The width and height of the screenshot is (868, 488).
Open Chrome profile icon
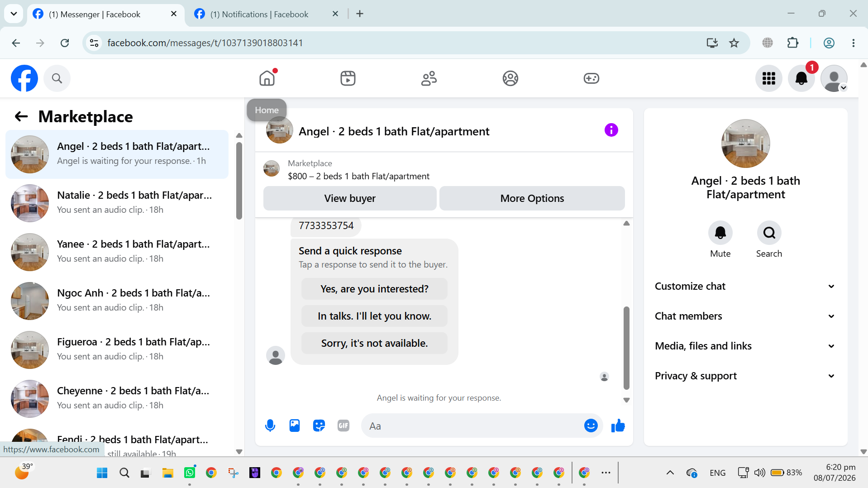pyautogui.click(x=829, y=43)
